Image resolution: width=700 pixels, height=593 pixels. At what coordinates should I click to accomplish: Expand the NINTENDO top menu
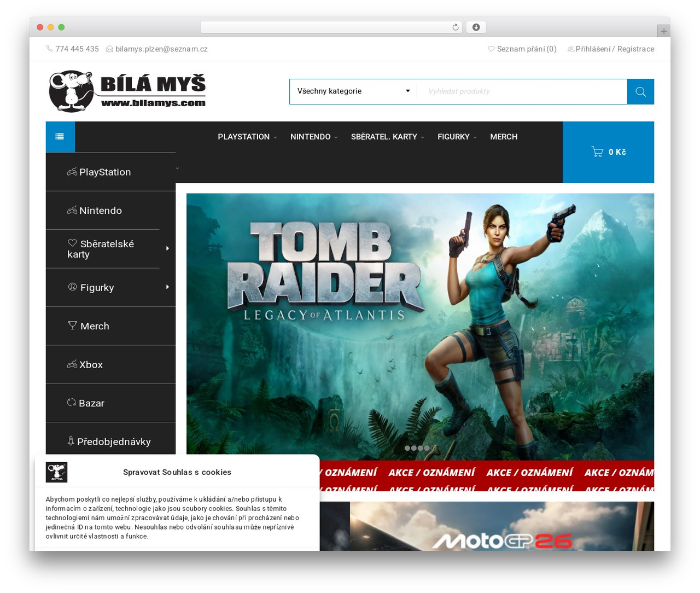coord(314,137)
